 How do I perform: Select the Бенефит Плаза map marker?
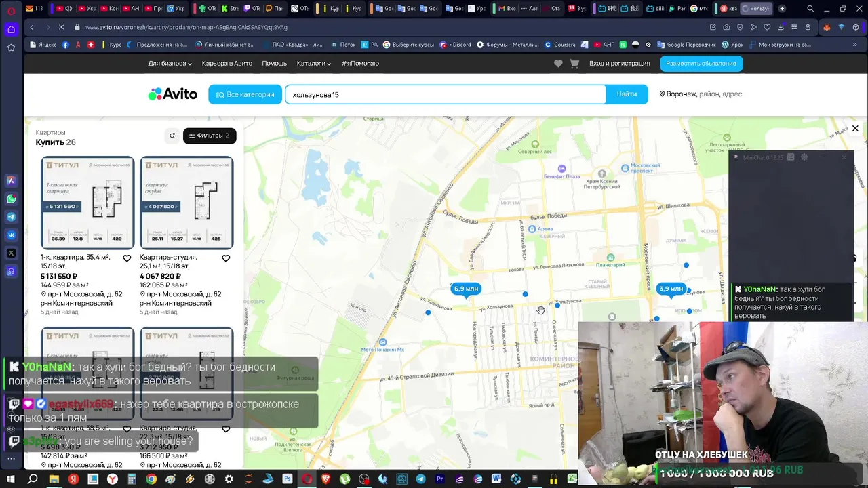pos(561,169)
